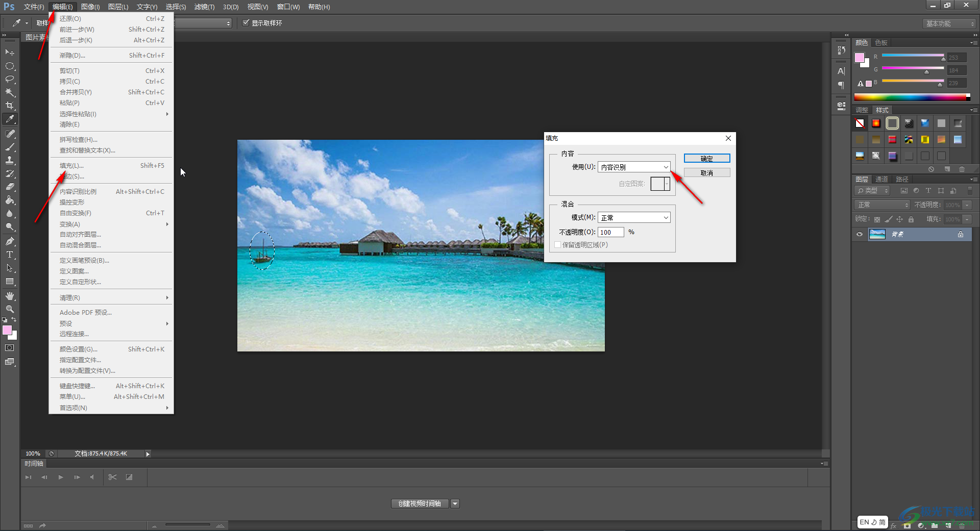980x531 pixels.
Task: Select the Lasso tool
Action: pyautogui.click(x=10, y=80)
